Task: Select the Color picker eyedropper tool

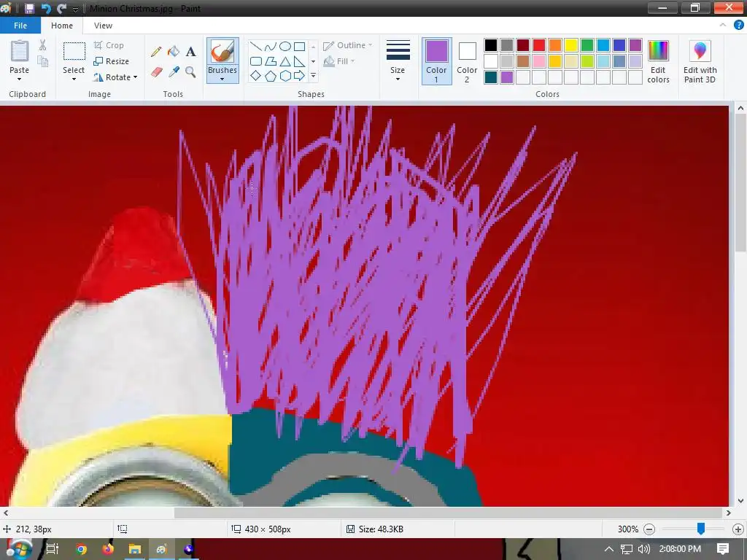Action: 174,72
